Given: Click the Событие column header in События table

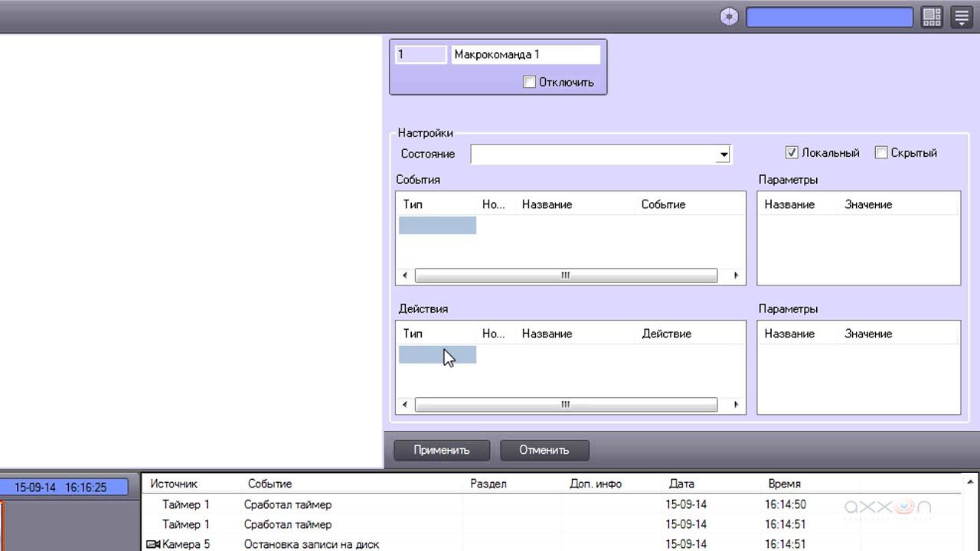Looking at the screenshot, I should pyautogui.click(x=663, y=204).
